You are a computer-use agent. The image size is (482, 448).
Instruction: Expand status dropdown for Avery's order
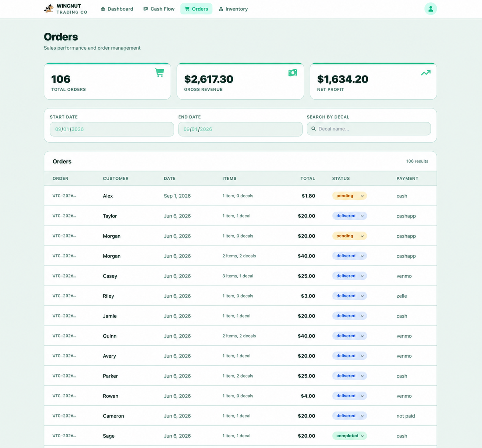349,356
